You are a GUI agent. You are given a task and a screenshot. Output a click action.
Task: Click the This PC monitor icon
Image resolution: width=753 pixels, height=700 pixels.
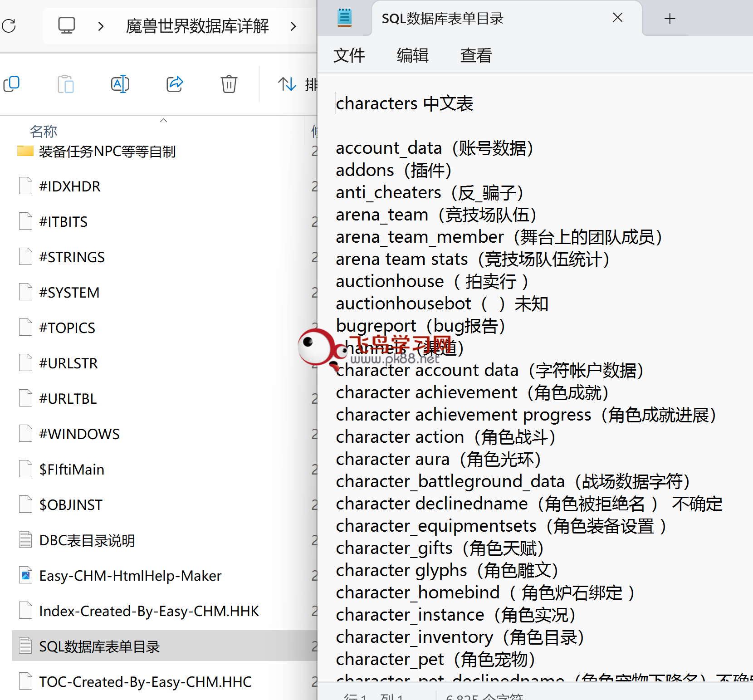[67, 26]
